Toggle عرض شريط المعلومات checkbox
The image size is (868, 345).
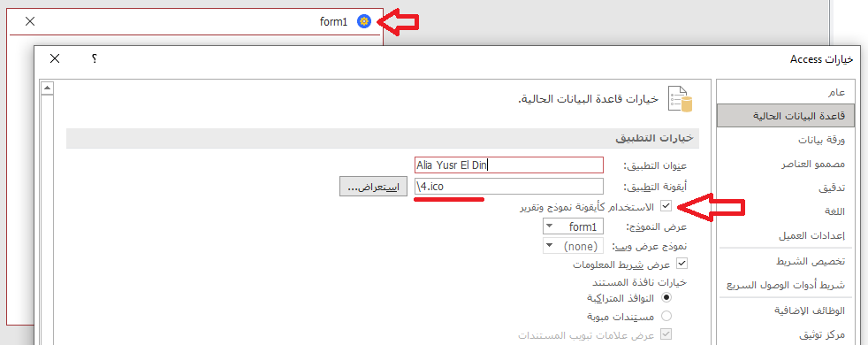coord(682,264)
